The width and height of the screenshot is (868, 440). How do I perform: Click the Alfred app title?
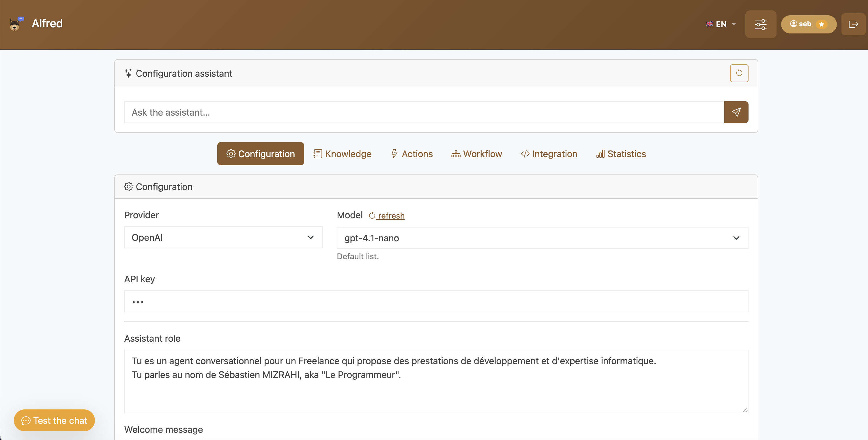tap(47, 23)
